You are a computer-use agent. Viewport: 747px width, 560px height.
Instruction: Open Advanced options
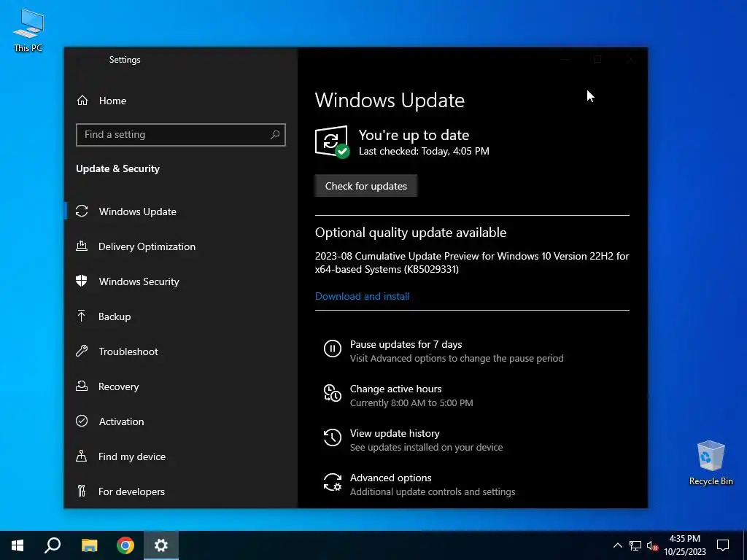point(419,484)
